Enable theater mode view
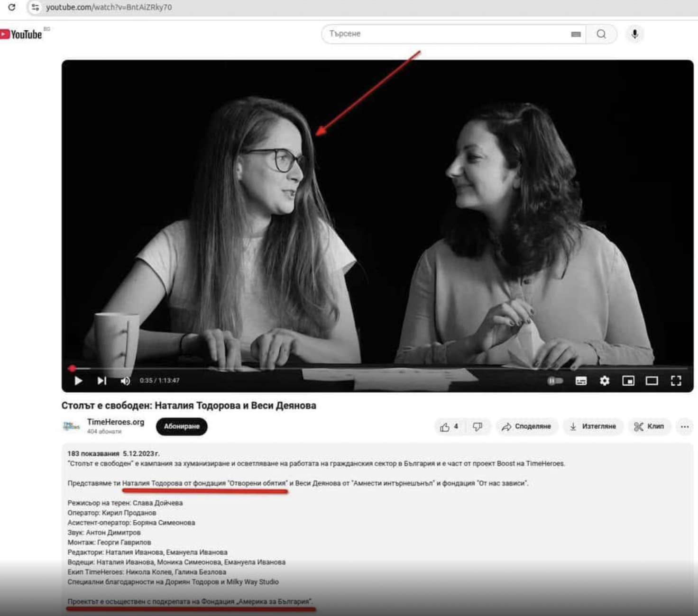The width and height of the screenshot is (698, 616). pyautogui.click(x=652, y=380)
